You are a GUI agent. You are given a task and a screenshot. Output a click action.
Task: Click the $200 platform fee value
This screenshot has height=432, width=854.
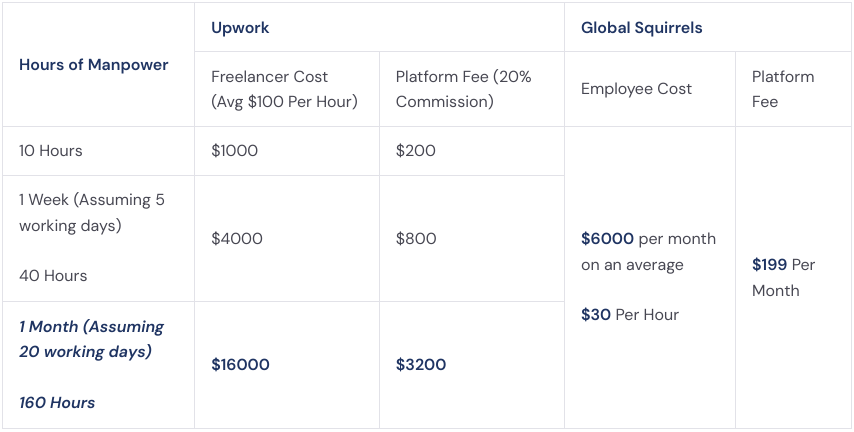pyautogui.click(x=416, y=151)
